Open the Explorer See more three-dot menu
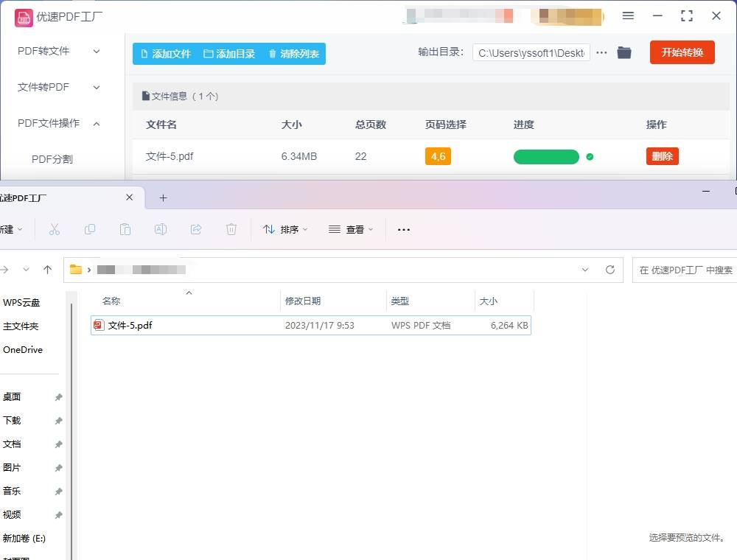This screenshot has height=560, width=737. [x=404, y=230]
